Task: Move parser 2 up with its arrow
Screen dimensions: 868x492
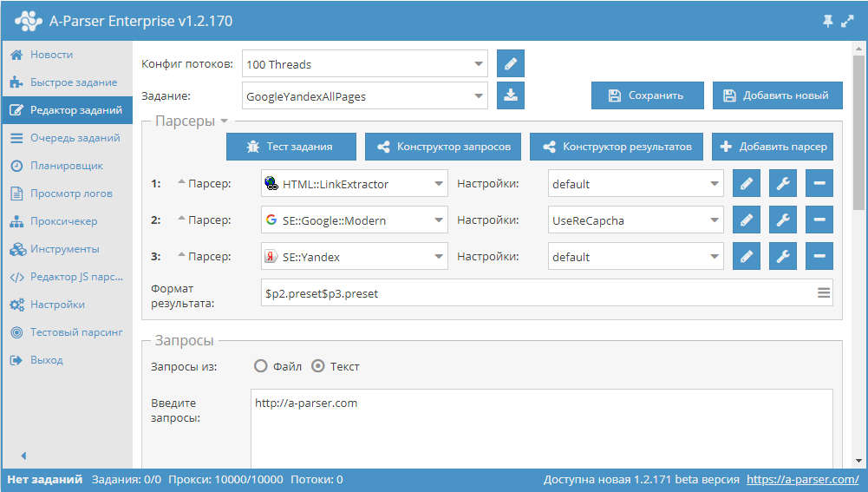Action: [x=181, y=219]
